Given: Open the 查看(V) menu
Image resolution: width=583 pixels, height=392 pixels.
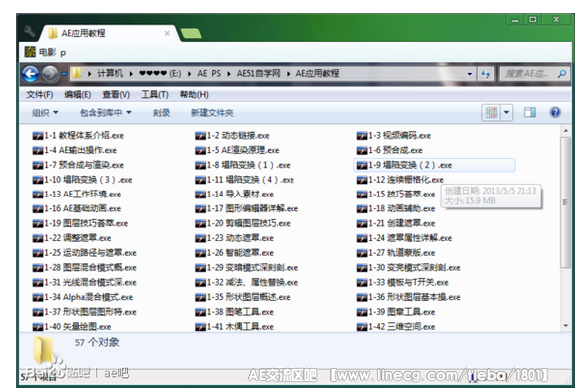Looking at the screenshot, I should (x=116, y=95).
